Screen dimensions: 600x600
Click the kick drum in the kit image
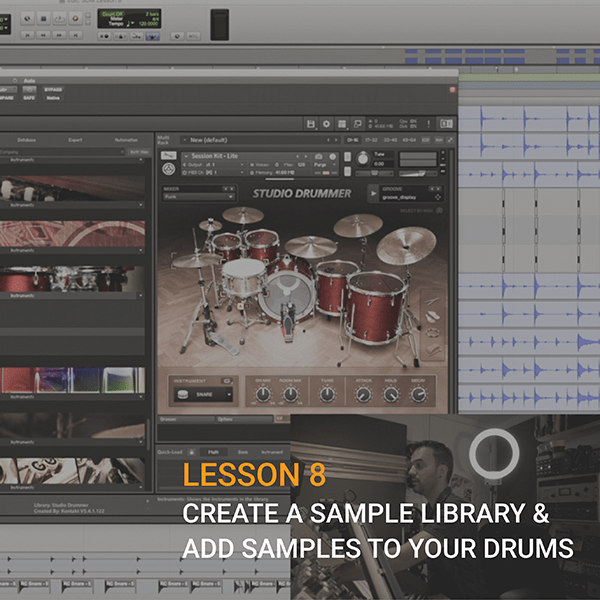pos(289,293)
